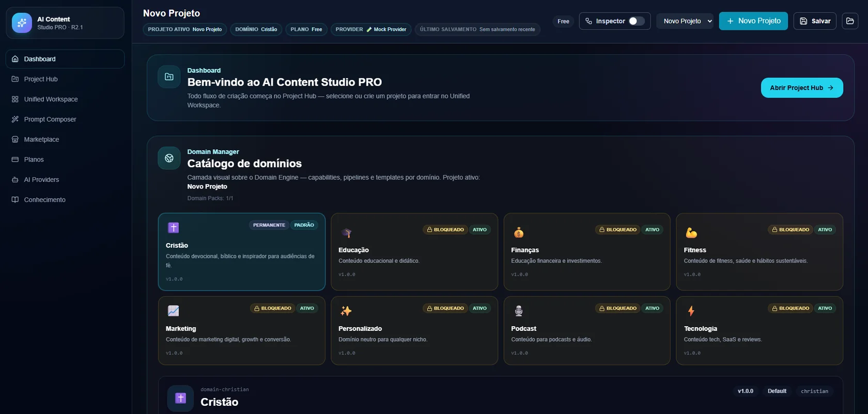Image resolution: width=868 pixels, height=414 pixels.
Task: Select the Finanças domain card
Action: click(x=587, y=252)
